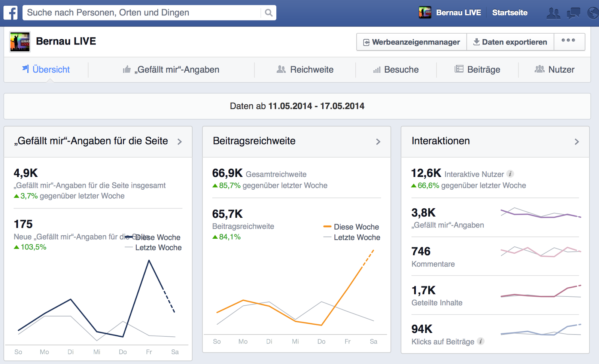This screenshot has width=599, height=364.
Task: Click grey Letzte Woche swatch in Beitragsreichweite
Action: click(x=327, y=237)
